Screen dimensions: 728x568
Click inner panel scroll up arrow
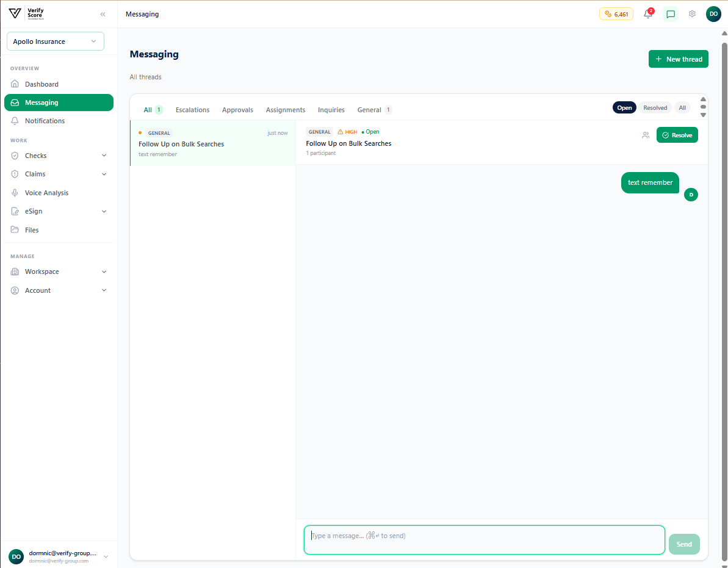pyautogui.click(x=703, y=99)
